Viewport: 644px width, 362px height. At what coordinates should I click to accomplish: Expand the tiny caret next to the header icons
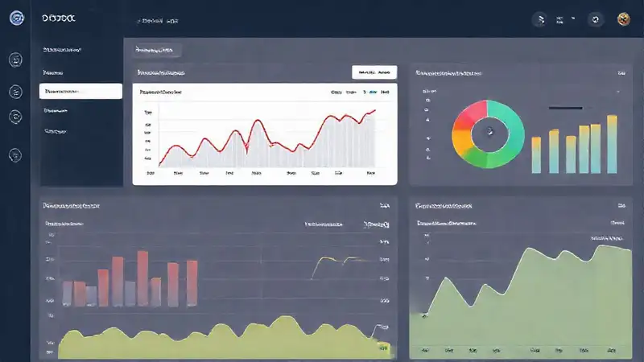[x=573, y=19]
